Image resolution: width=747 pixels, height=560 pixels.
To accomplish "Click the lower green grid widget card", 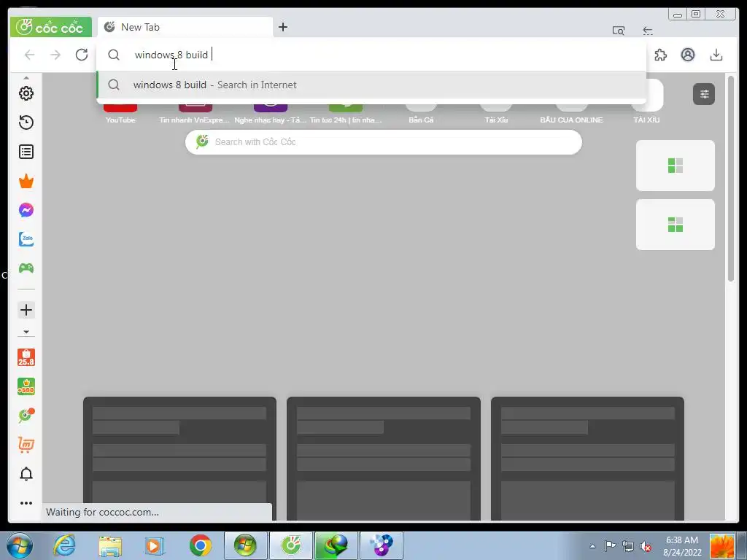I will click(676, 225).
